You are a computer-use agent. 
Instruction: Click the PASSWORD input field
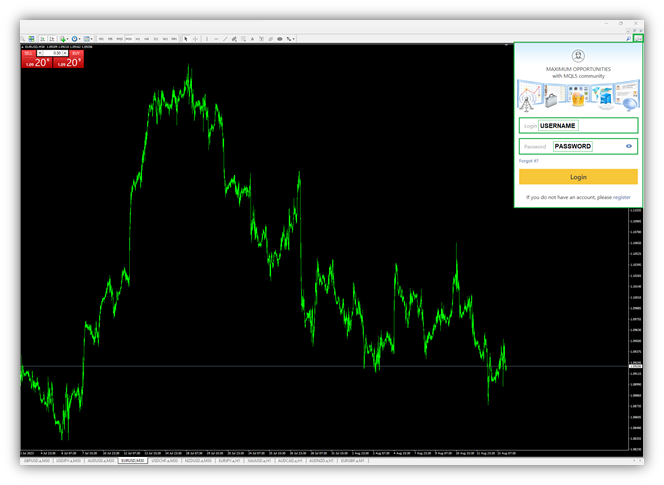pos(572,146)
